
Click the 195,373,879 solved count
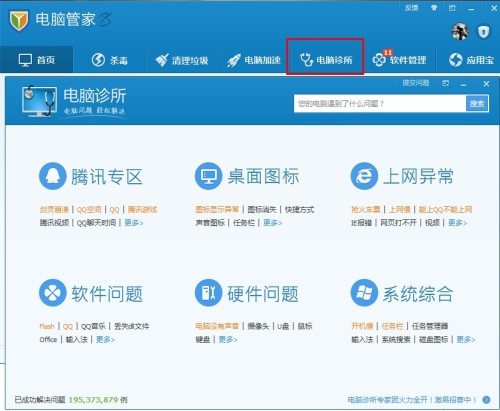point(93,399)
